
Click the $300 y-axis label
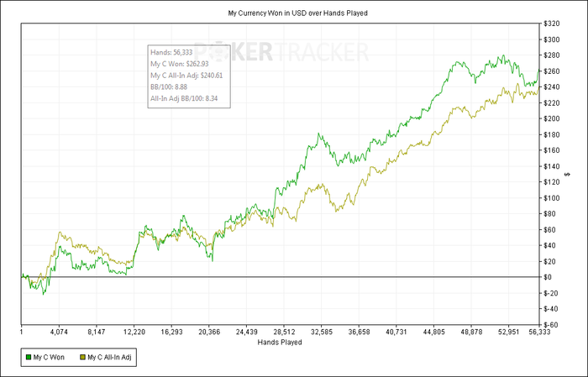(552, 39)
